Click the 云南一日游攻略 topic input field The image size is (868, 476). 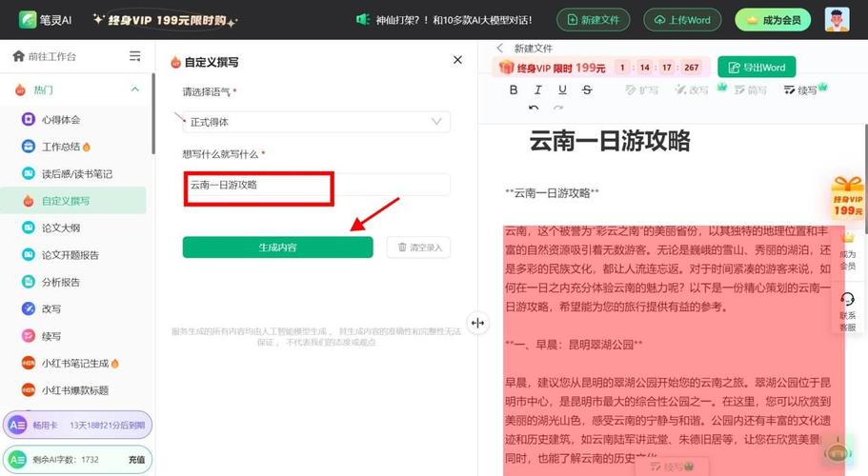coord(316,185)
